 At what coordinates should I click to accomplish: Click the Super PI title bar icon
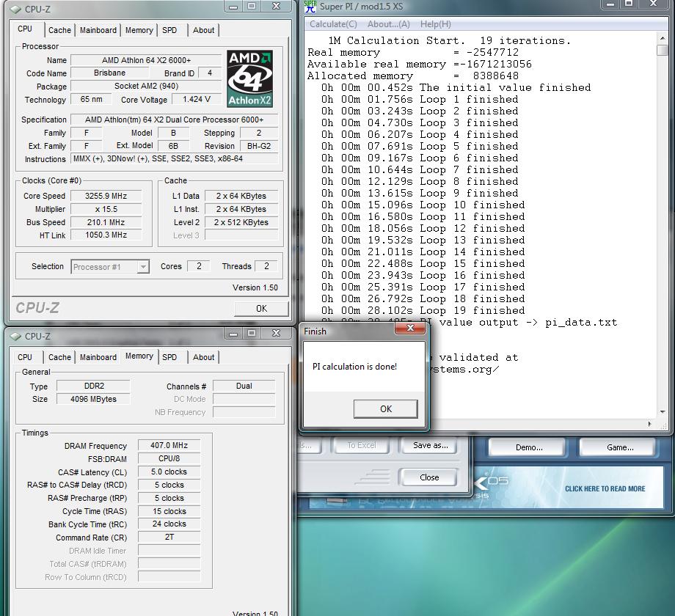pos(310,7)
